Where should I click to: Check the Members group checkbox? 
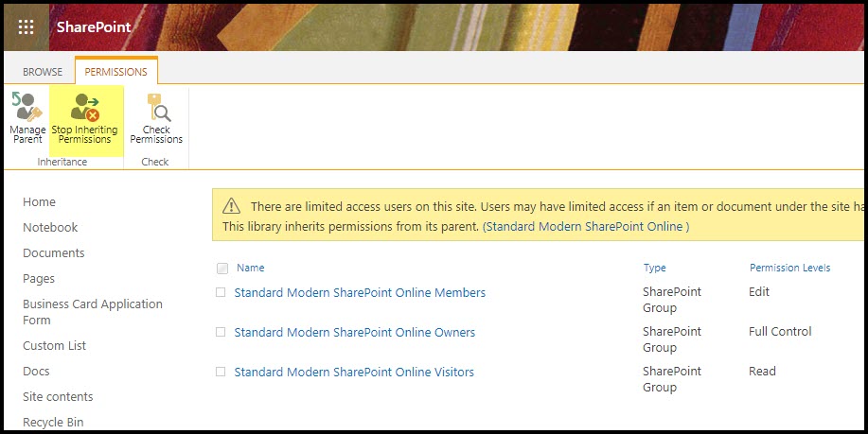click(x=221, y=293)
